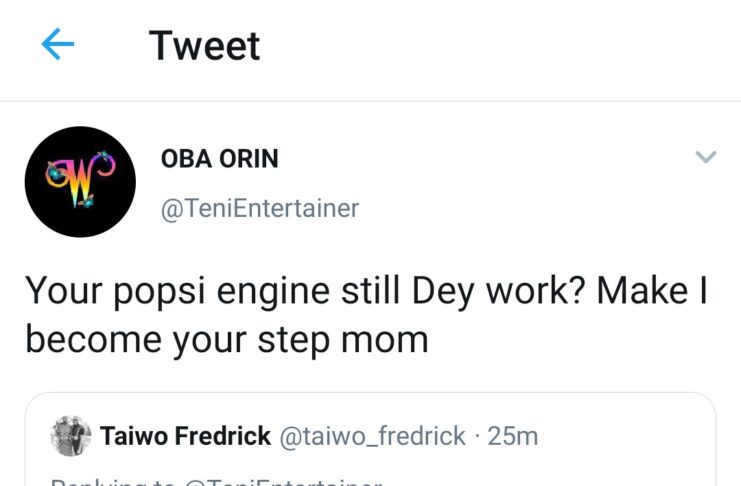Tap the partially visible Replying to line
The width and height of the screenshot is (741, 486).
click(x=215, y=482)
